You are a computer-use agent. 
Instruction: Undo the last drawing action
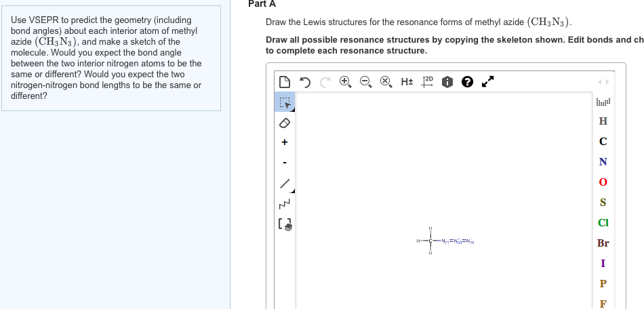(x=305, y=82)
